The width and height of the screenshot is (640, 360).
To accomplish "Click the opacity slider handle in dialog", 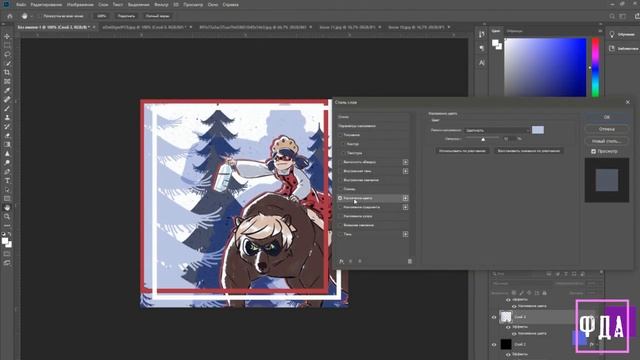I will (x=483, y=140).
